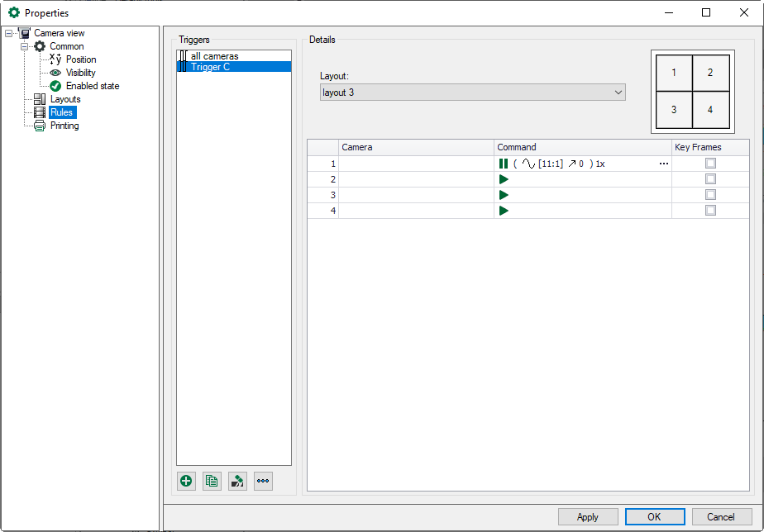Click the pause icon in command row 1
This screenshot has width=764, height=532.
pyautogui.click(x=503, y=164)
